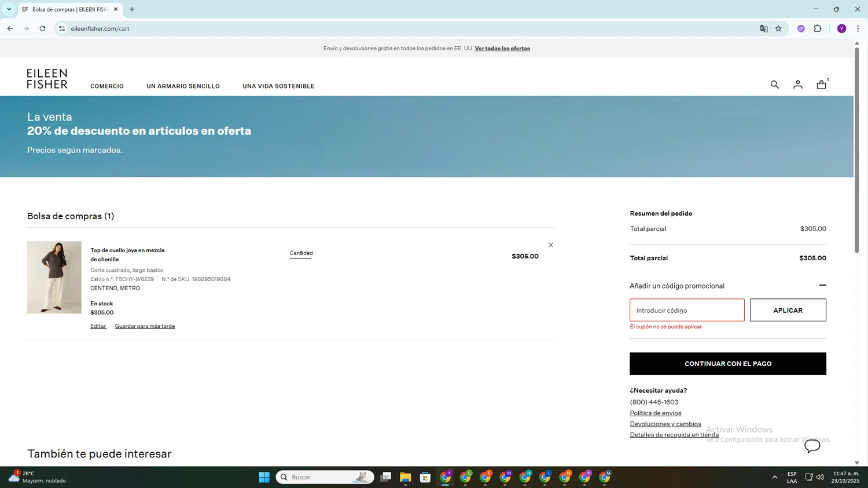Image resolution: width=868 pixels, height=488 pixels.
Task: Click the Google Translate icon in address bar
Action: tap(763, 28)
